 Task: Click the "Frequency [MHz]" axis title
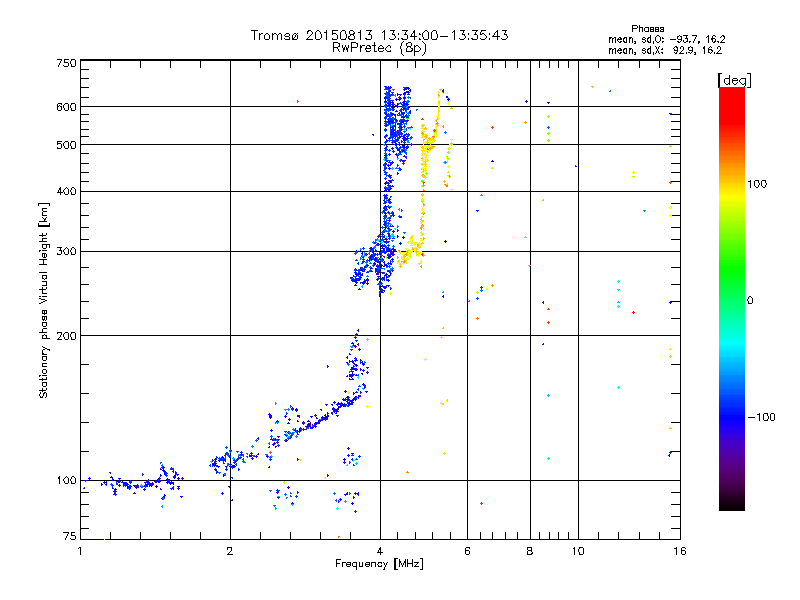pos(379,564)
